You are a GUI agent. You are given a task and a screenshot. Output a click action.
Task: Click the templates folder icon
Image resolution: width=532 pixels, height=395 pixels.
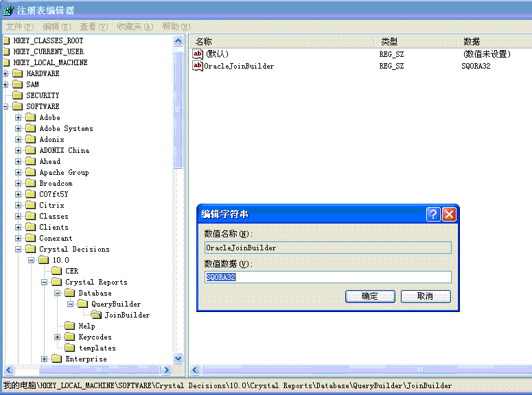click(70, 348)
